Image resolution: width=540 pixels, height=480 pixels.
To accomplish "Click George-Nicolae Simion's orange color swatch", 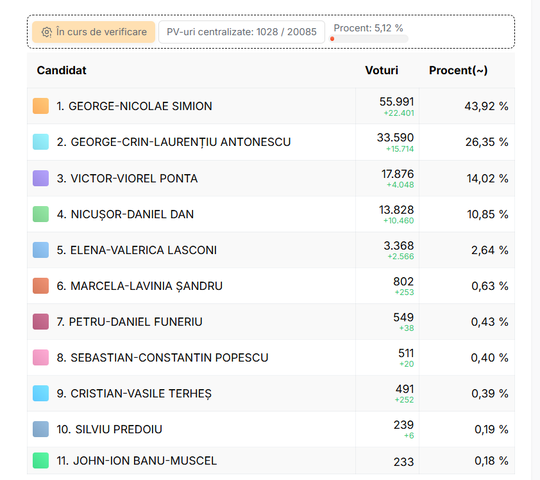I will pos(41,106).
